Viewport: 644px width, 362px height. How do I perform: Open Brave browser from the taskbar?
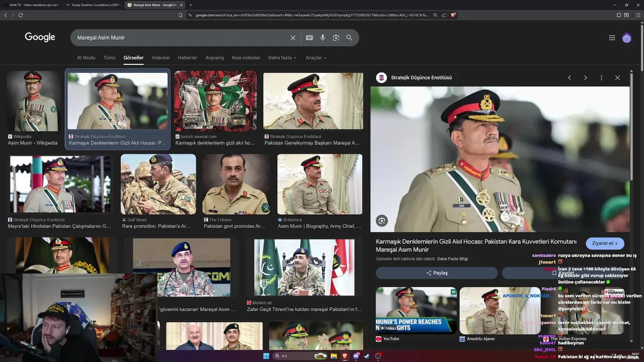[x=345, y=356]
